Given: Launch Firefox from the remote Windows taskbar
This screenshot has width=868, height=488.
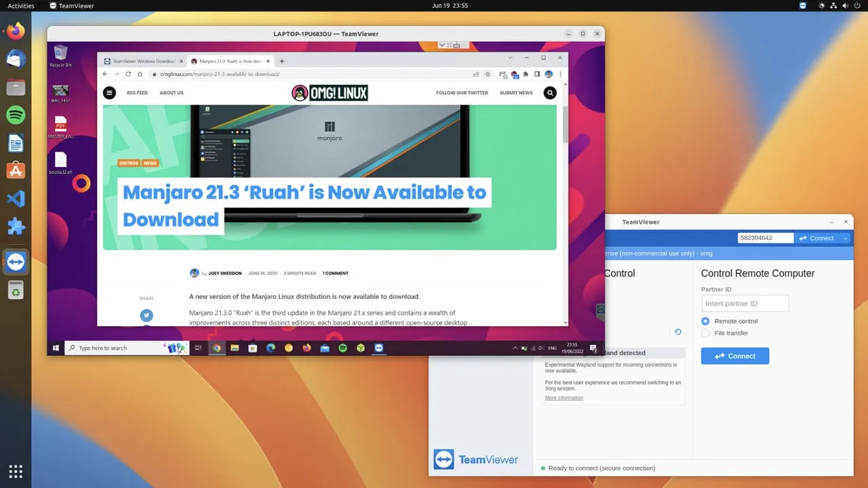Looking at the screenshot, I should point(306,348).
